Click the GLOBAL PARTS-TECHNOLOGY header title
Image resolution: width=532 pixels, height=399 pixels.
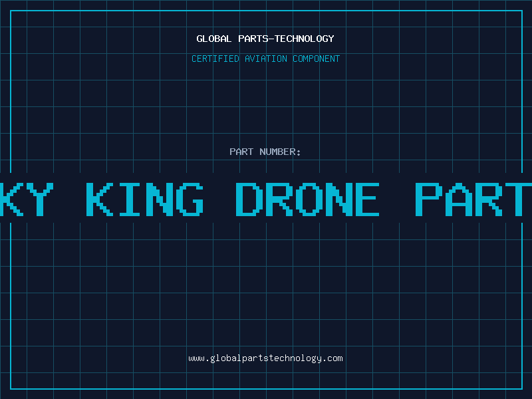265,39
